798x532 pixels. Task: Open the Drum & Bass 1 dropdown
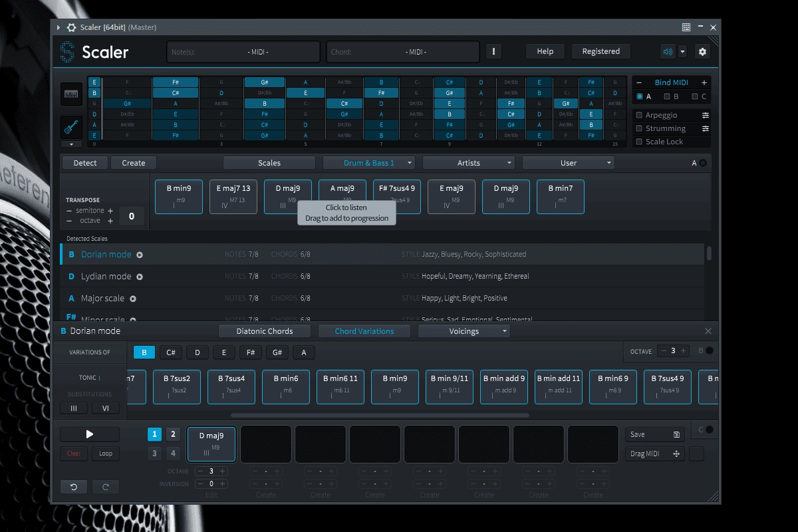(369, 163)
